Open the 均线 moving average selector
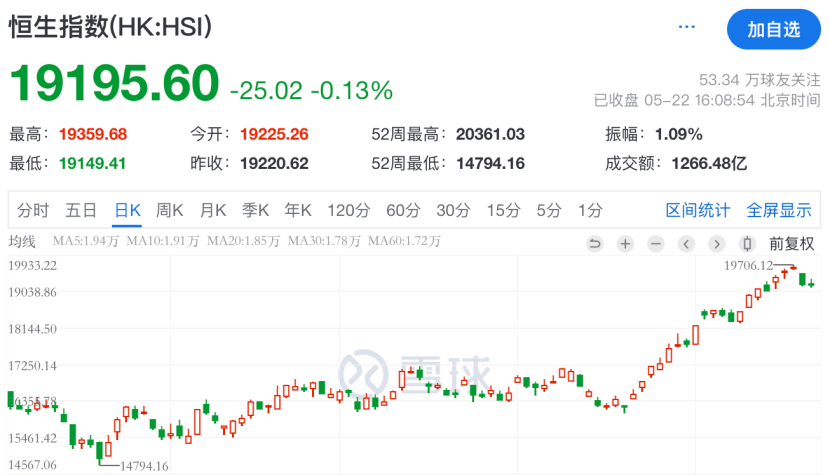Image resolution: width=830 pixels, height=476 pixels. (22, 242)
